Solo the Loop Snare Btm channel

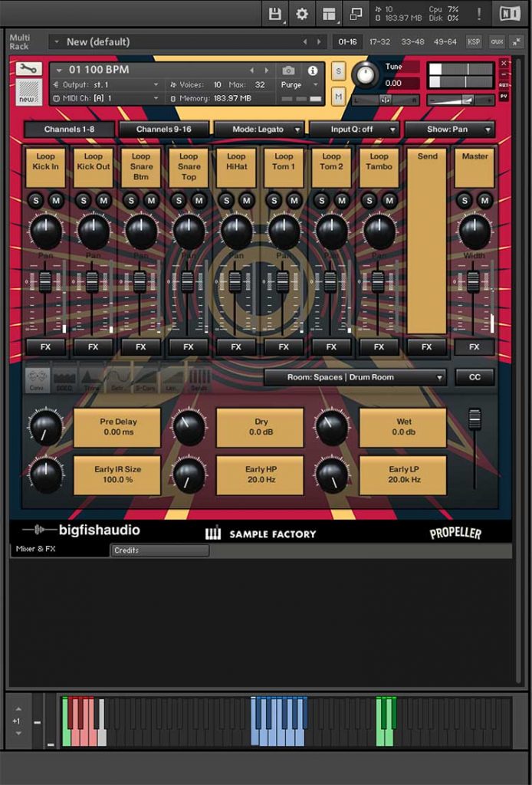[131, 201]
